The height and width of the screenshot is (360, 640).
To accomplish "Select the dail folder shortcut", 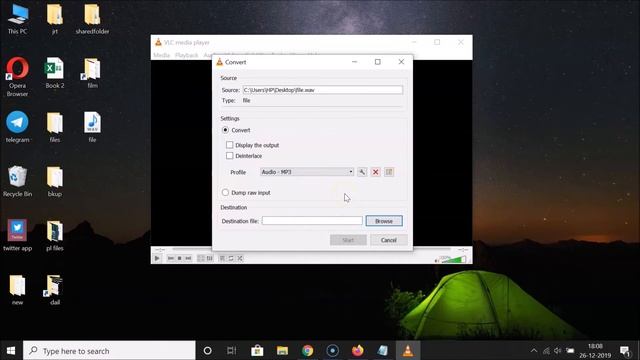I will (x=55, y=290).
